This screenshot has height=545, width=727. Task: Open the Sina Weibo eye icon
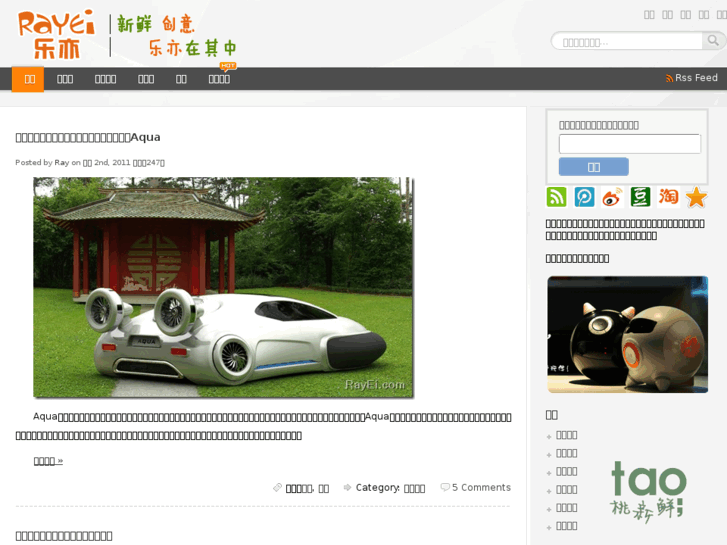(612, 197)
